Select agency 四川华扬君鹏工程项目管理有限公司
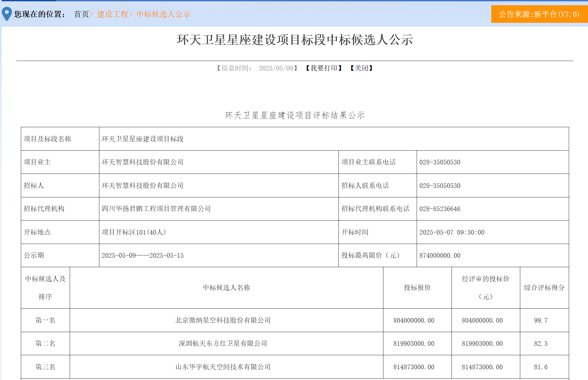 156,209
